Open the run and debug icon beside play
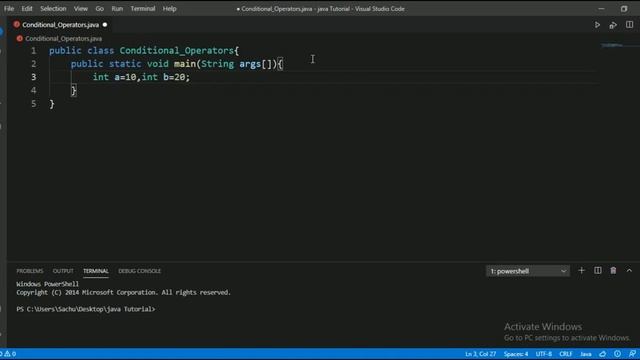 coord(613,25)
